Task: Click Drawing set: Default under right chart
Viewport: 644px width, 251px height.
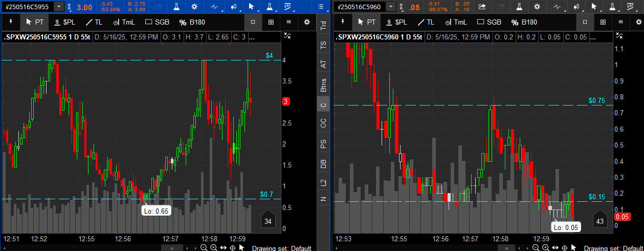Action: 614,248
